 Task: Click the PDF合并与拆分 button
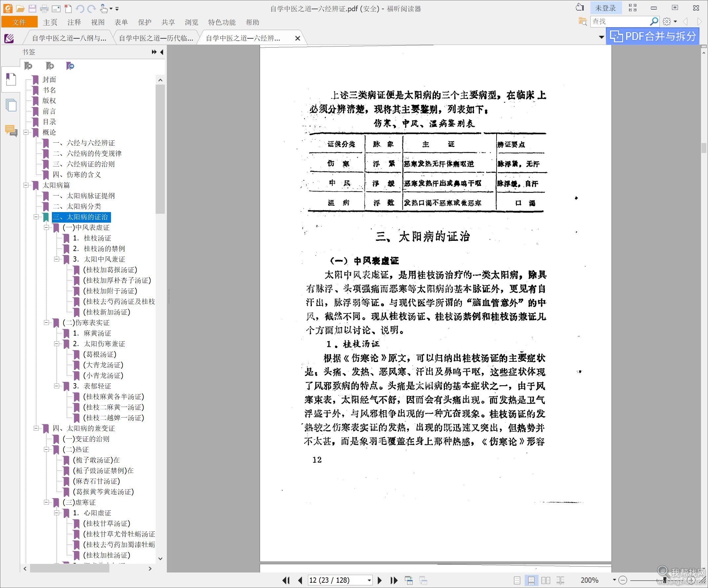(653, 36)
